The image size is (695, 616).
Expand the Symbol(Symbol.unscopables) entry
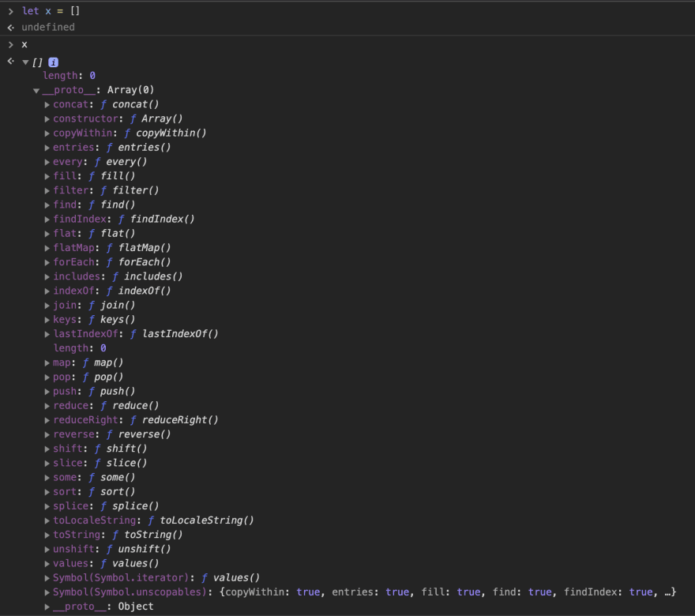pos(47,592)
